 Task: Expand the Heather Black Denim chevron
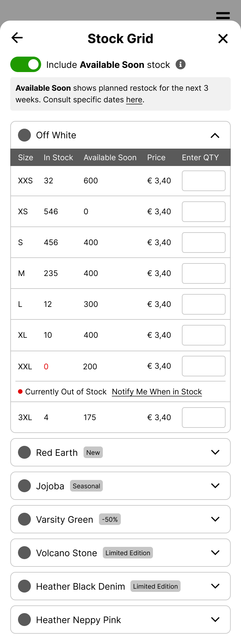pyautogui.click(x=215, y=586)
